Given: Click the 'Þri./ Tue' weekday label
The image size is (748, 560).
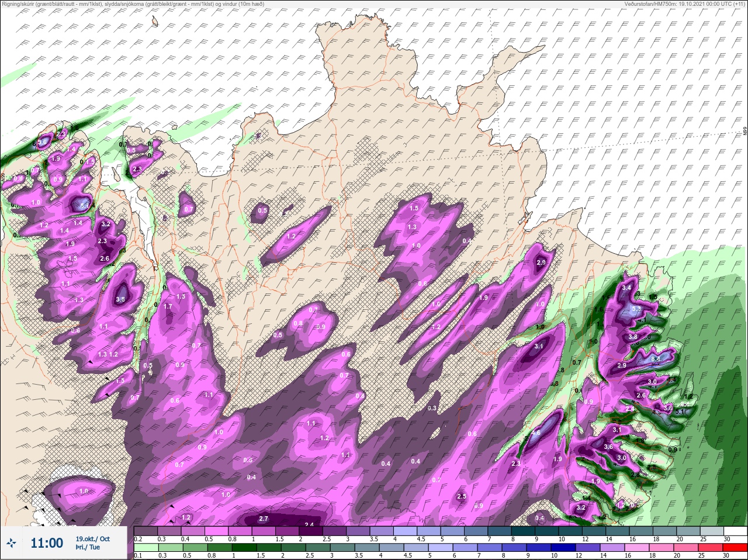Looking at the screenshot, I should pyautogui.click(x=88, y=548).
